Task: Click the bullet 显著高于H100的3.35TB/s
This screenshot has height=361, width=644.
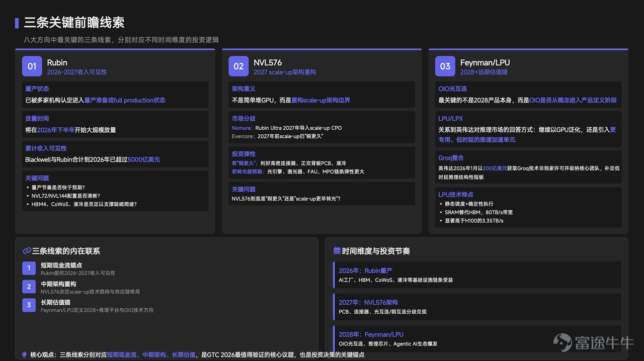Action: coord(474,221)
